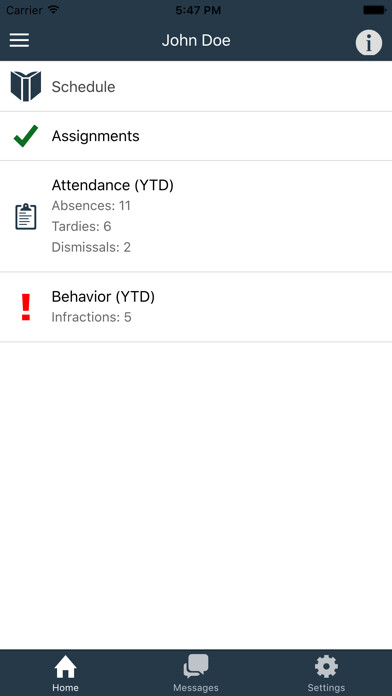Screen dimensions: 392x696
Task: Open the hamburger menu
Action: [x=20, y=40]
